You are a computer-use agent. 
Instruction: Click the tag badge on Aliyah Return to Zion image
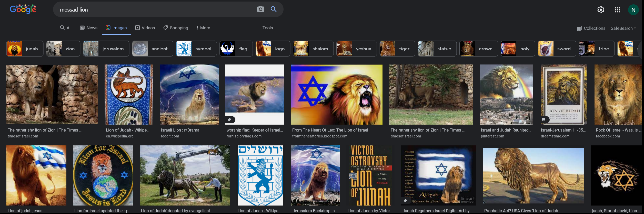pos(405,200)
